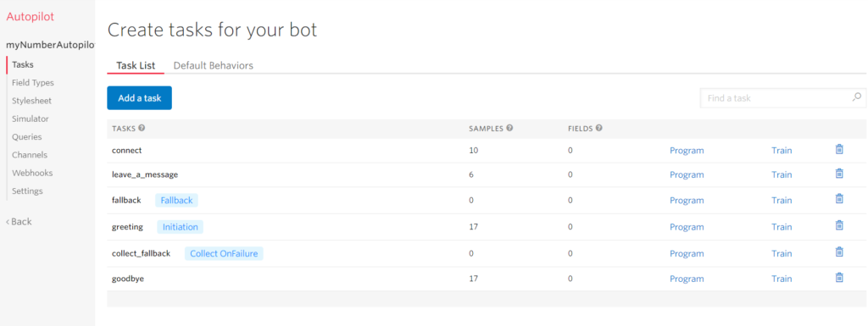Open Program link for connect task
Image resolution: width=868 pixels, height=326 pixels.
[x=687, y=150]
